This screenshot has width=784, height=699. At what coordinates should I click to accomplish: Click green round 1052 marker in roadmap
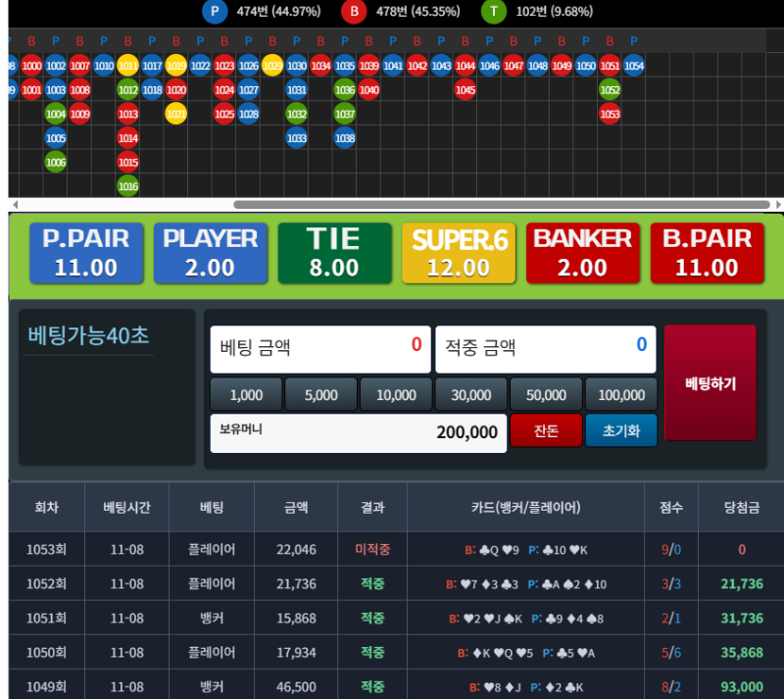610,90
